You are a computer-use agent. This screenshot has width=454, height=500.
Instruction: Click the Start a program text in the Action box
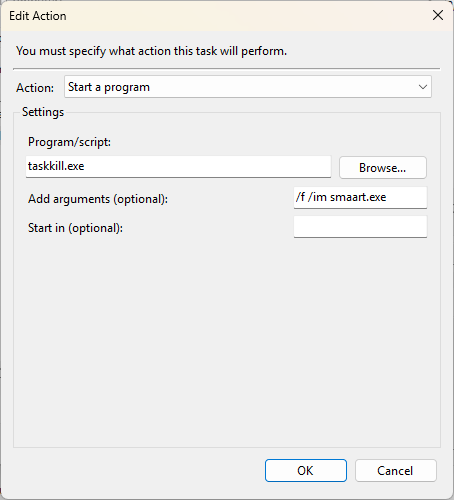tap(109, 87)
